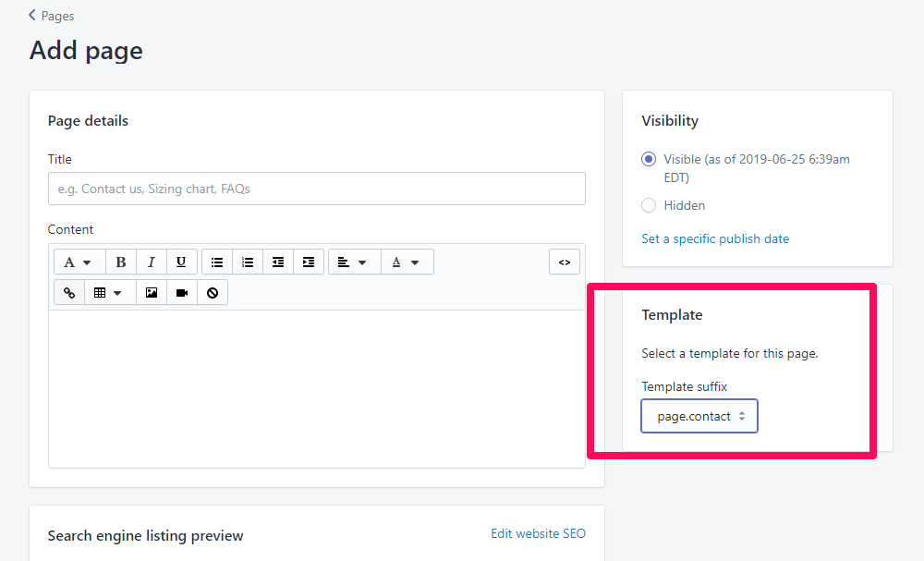Insert a bulleted list
Screen dimensions: 924x561
pos(217,262)
